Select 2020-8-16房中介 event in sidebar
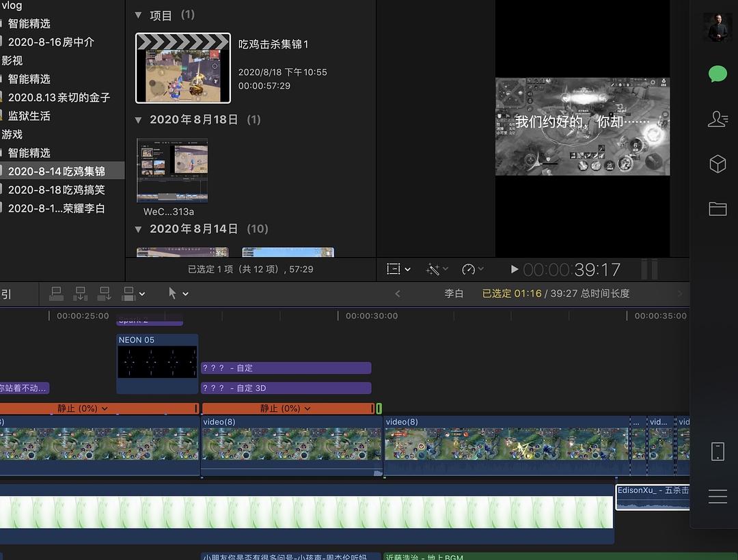Image resolution: width=738 pixels, height=560 pixels. click(51, 42)
